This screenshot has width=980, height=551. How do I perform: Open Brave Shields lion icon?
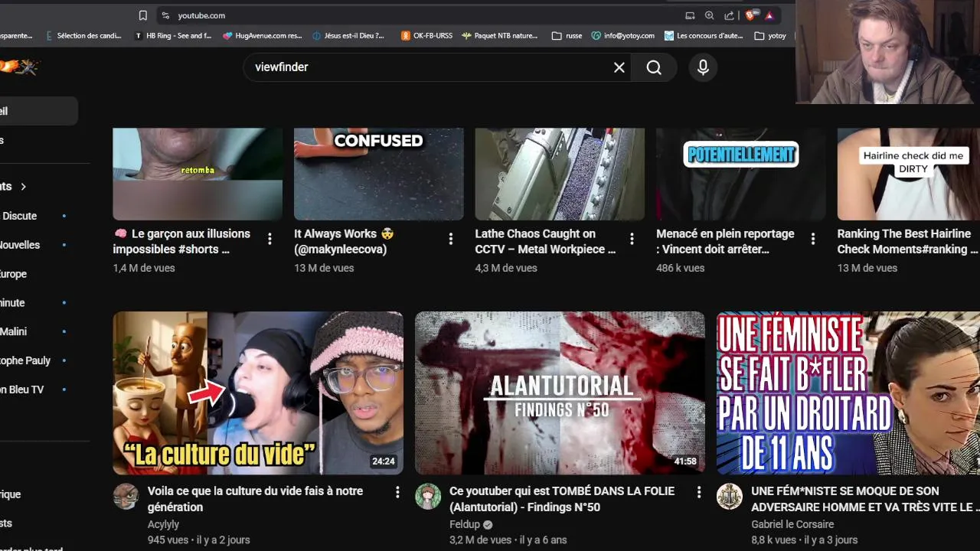[752, 15]
